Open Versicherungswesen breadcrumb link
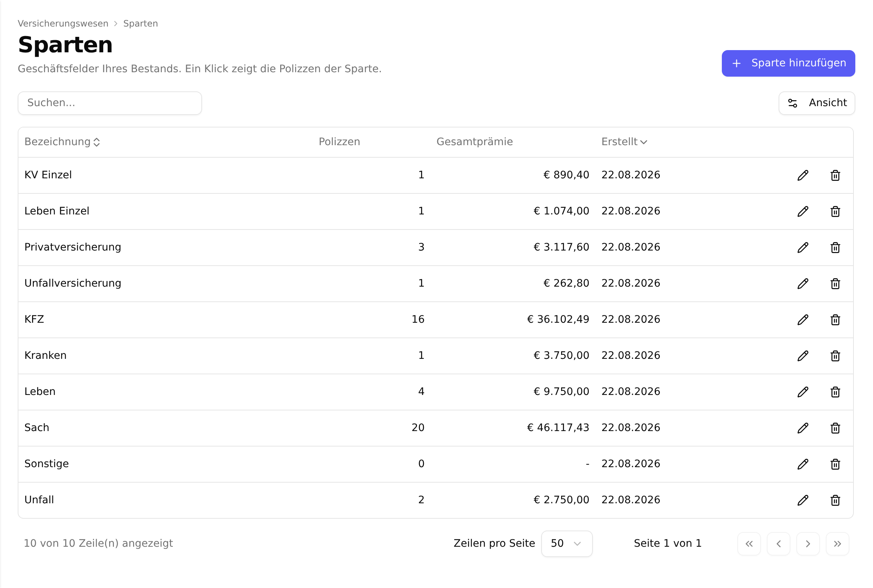This screenshot has height=588, width=873. [63, 24]
